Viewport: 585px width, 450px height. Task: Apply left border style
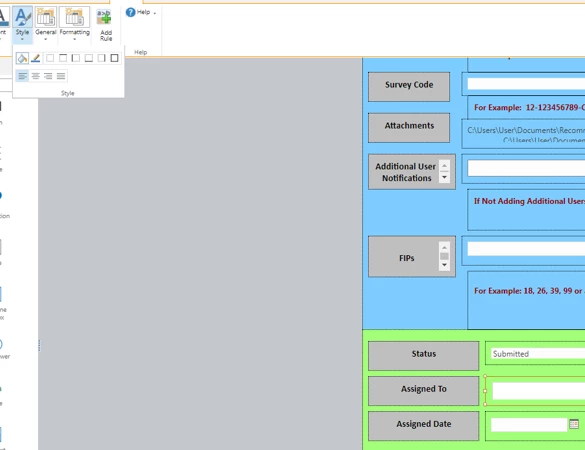click(76, 58)
